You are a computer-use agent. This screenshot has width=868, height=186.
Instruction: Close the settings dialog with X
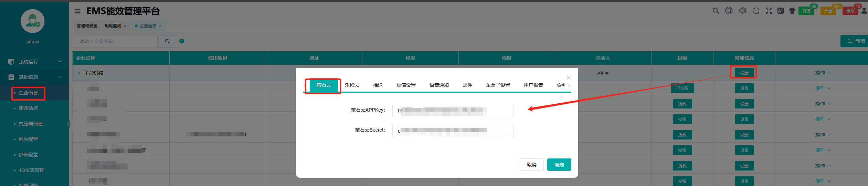pos(569,78)
